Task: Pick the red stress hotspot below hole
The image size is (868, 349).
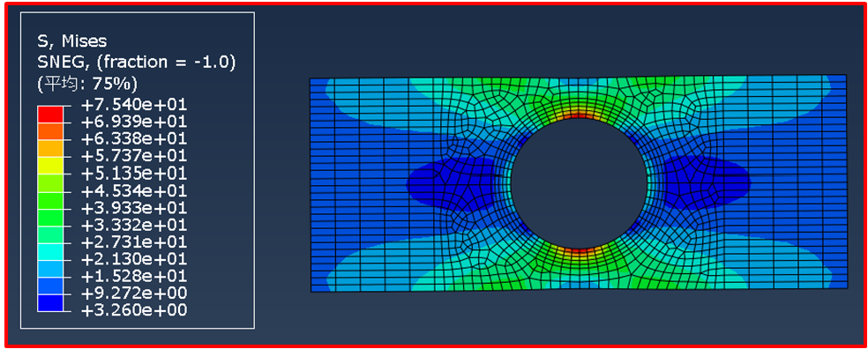Action: point(579,251)
